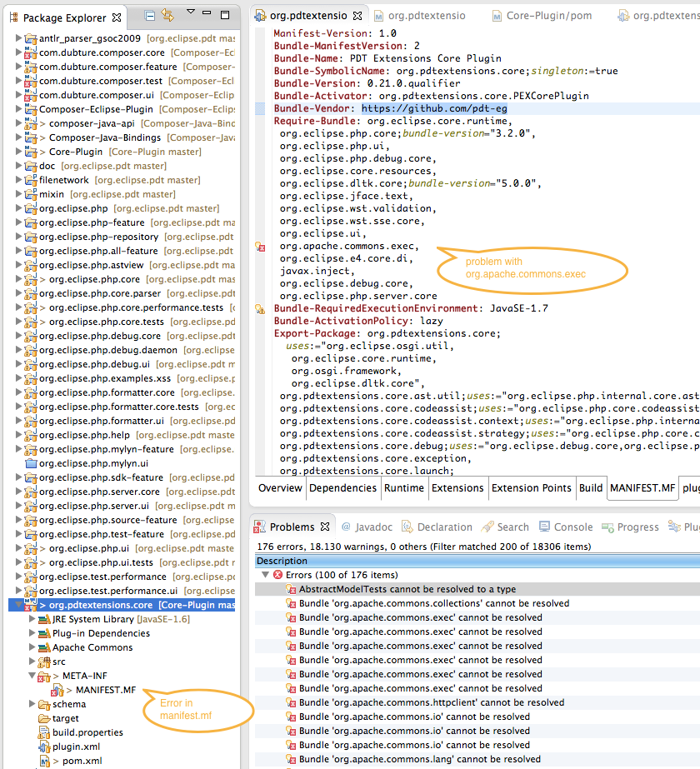Image resolution: width=700 pixels, height=769 pixels.
Task: Open the Runtime tab
Action: (x=403, y=488)
